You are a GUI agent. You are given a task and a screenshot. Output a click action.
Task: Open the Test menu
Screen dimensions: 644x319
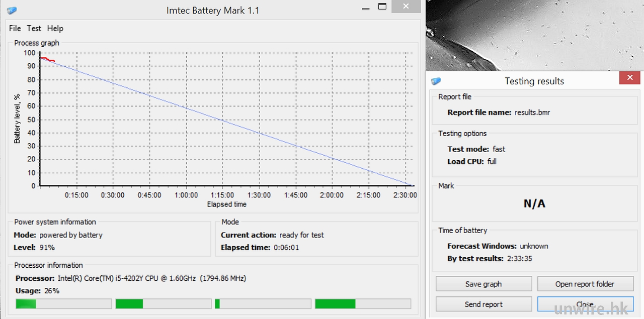34,28
